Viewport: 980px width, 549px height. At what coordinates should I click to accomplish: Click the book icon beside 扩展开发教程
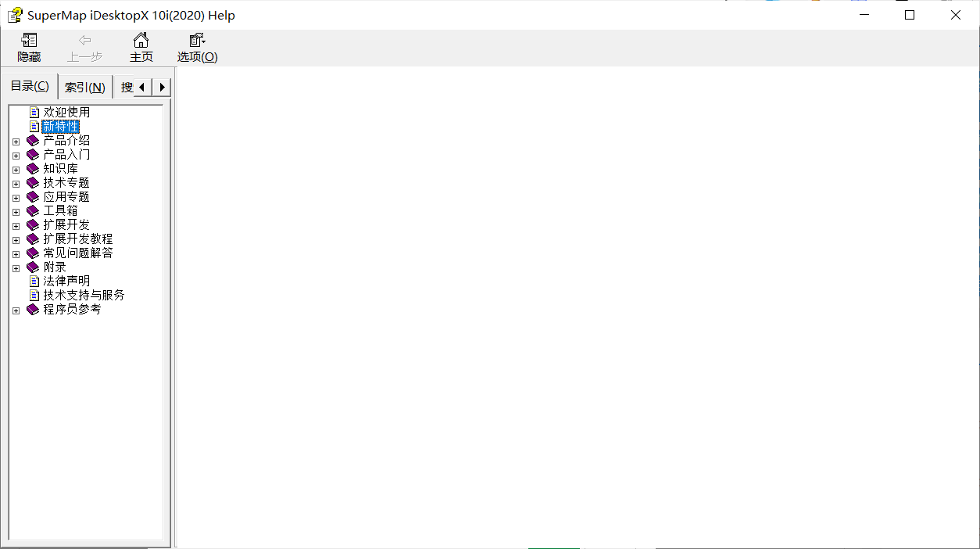click(x=33, y=239)
